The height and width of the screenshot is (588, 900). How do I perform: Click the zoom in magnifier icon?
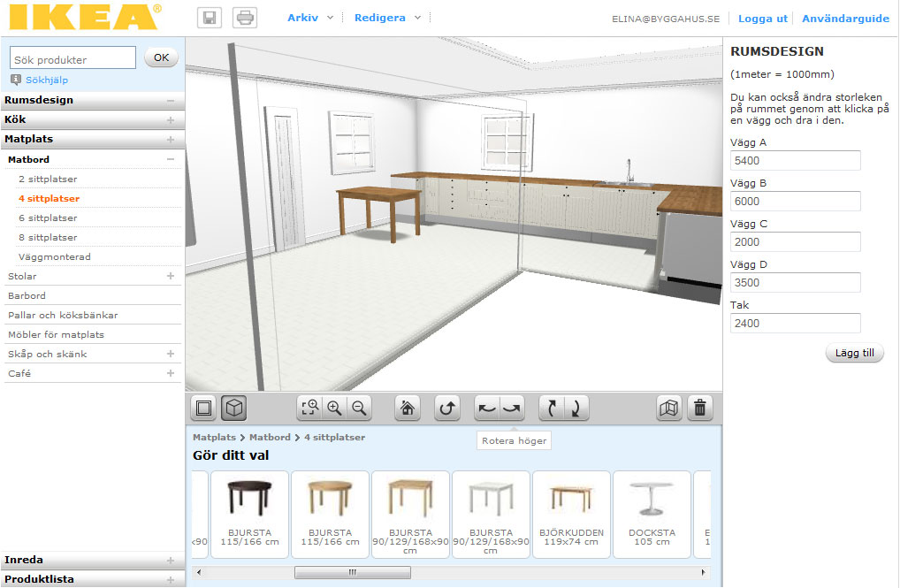pos(334,408)
